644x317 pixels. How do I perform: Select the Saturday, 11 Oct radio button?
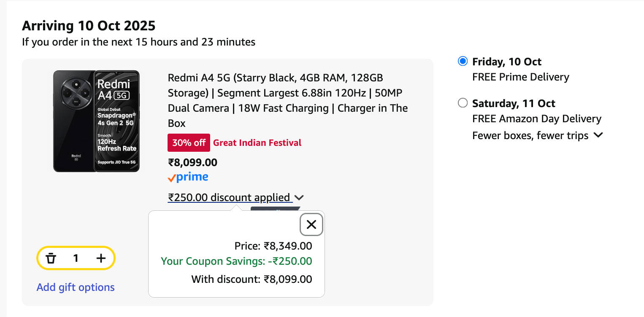pyautogui.click(x=463, y=103)
